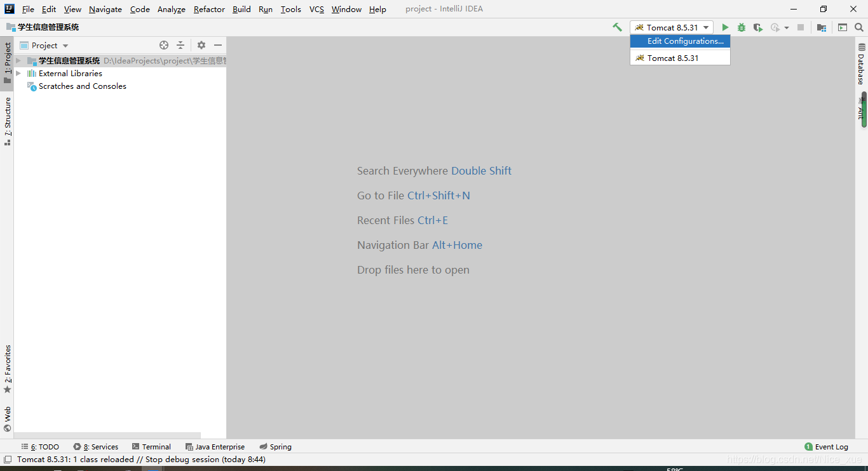Click the Tomcat class reloaded status message
868x471 pixels.
[x=141, y=459]
